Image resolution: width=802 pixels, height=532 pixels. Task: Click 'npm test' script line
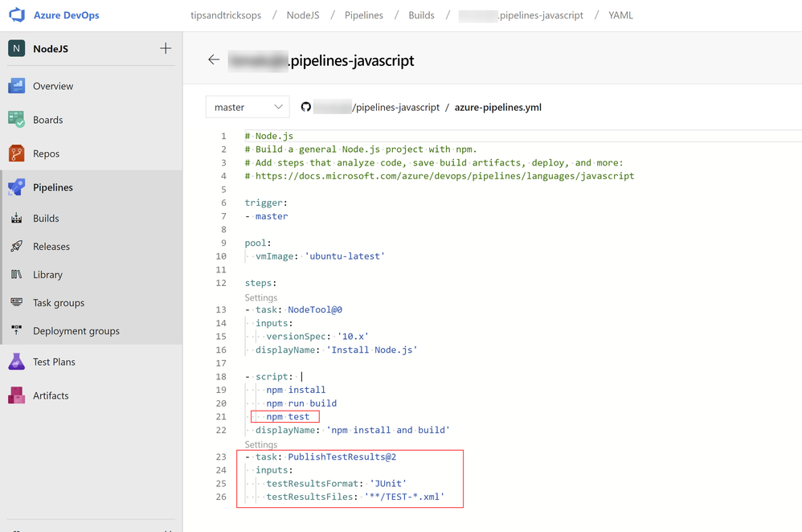288,416
